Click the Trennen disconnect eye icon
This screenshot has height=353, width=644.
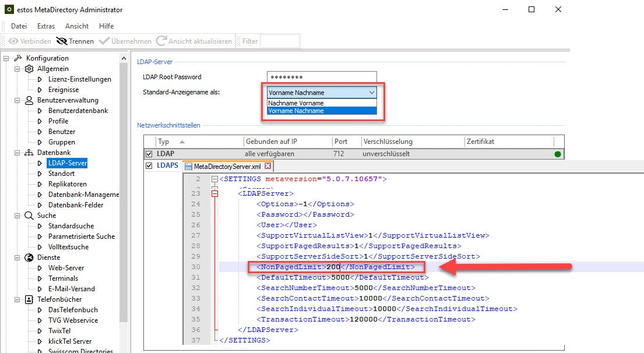tap(61, 41)
